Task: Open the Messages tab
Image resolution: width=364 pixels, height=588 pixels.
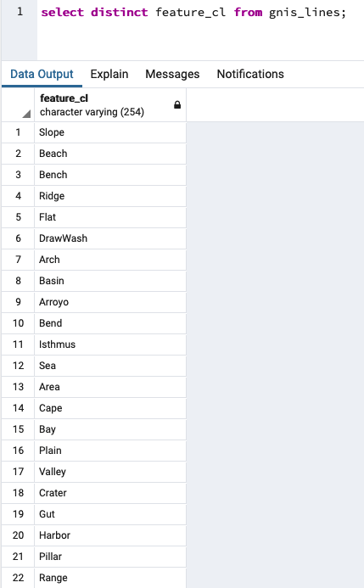Action: click(x=172, y=74)
